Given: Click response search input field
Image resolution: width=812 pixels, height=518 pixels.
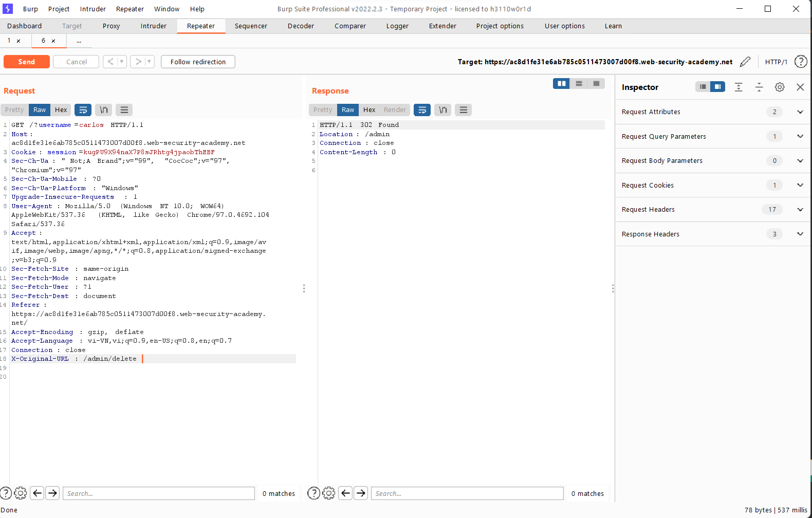Looking at the screenshot, I should (x=467, y=493).
